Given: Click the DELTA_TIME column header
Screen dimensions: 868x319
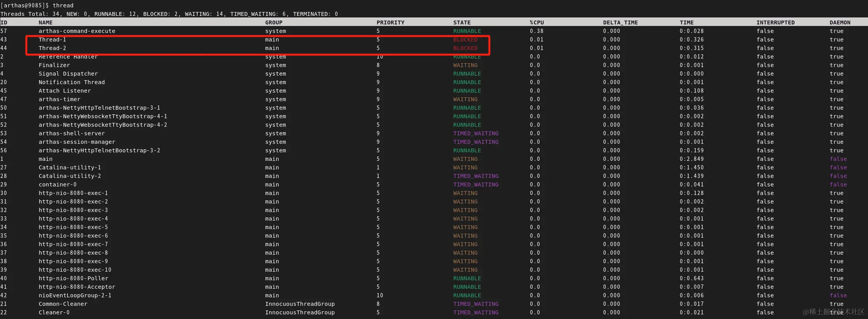Looking at the screenshot, I should [620, 22].
